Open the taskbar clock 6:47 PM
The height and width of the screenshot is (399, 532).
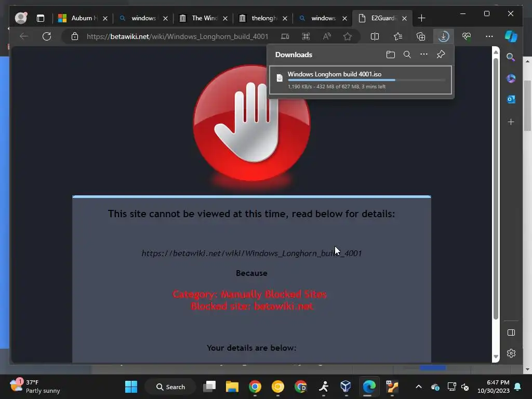coord(494,387)
